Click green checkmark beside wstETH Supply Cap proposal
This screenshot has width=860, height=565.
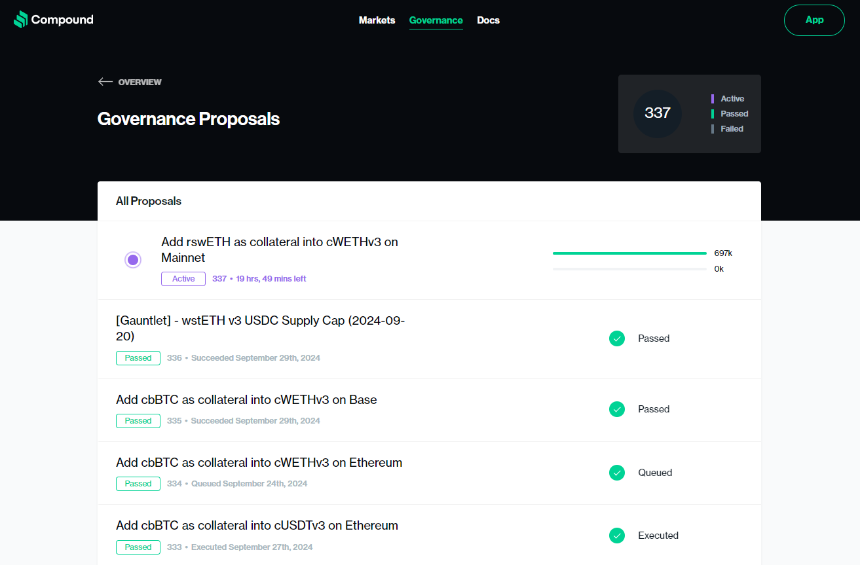click(617, 338)
